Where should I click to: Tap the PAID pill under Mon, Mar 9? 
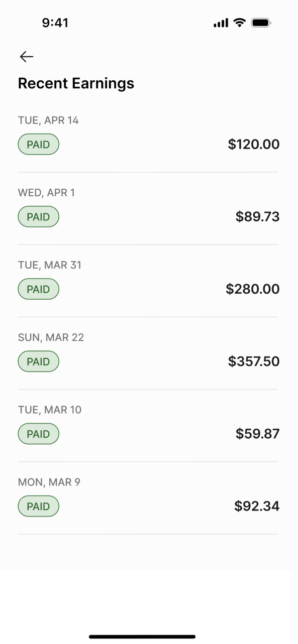pos(38,506)
